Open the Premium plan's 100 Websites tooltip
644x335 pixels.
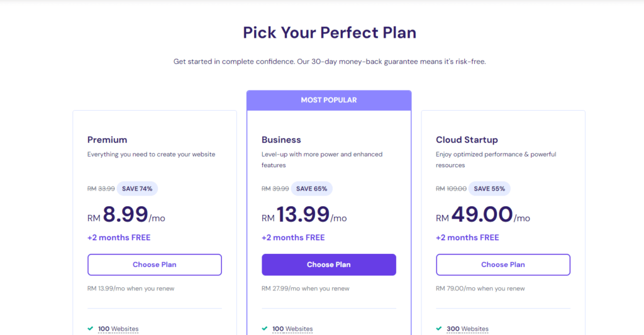point(118,329)
